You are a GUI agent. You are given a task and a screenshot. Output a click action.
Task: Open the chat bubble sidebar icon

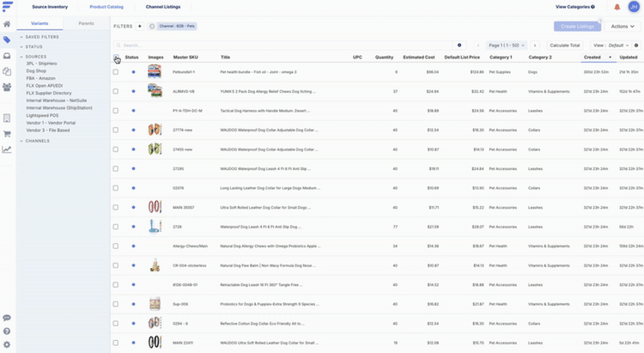pyautogui.click(x=7, y=318)
